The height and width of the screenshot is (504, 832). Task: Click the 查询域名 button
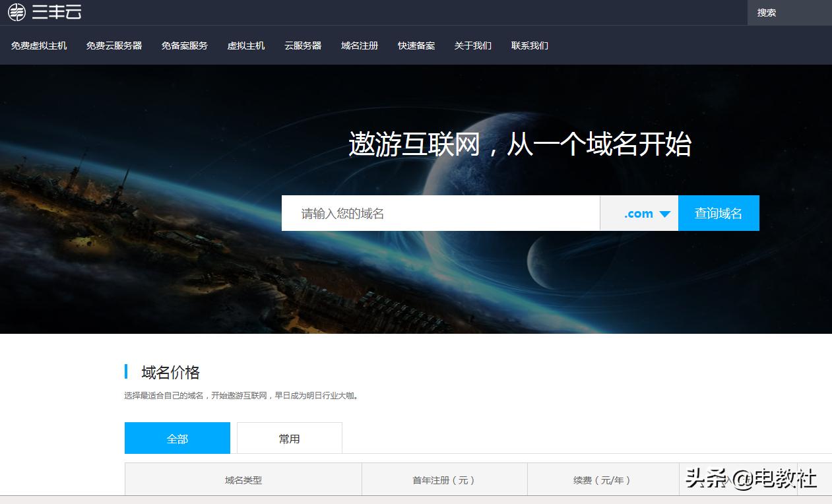(719, 213)
